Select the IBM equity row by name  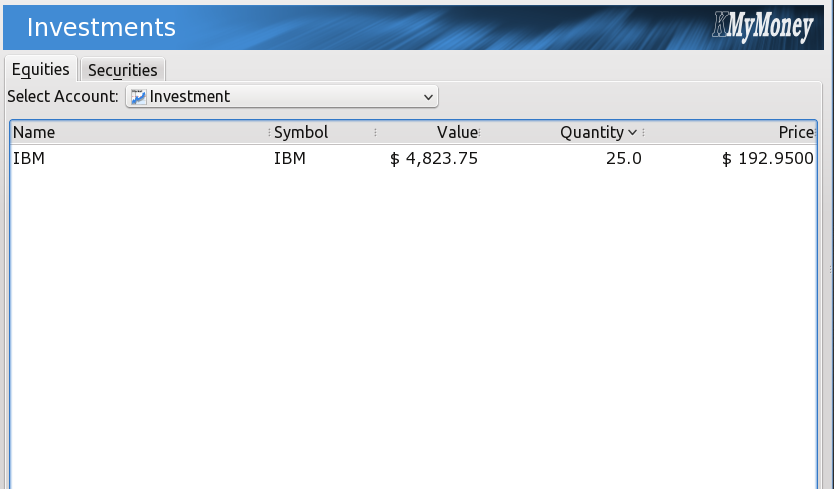[29, 159]
